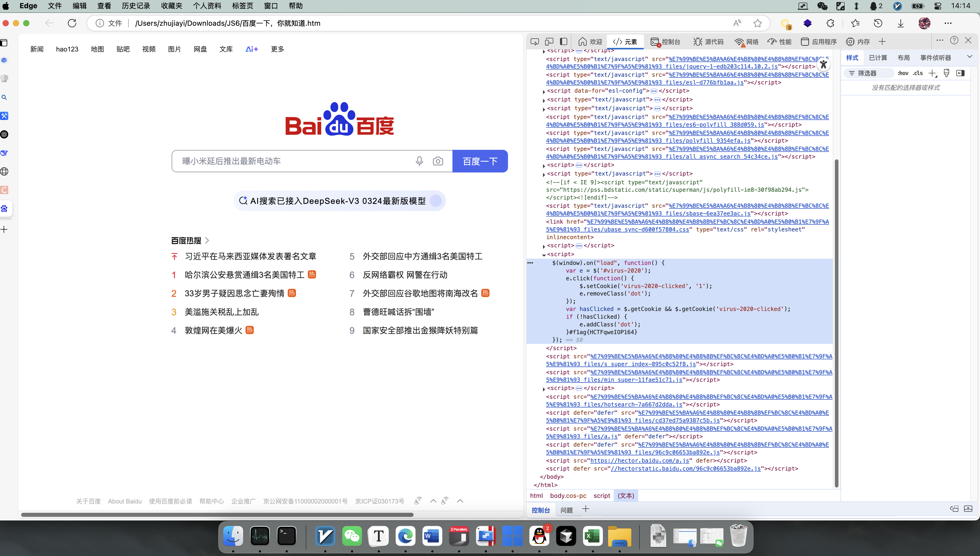Image resolution: width=980 pixels, height=556 pixels.
Task: Open the 性能 tab
Action: click(780, 42)
